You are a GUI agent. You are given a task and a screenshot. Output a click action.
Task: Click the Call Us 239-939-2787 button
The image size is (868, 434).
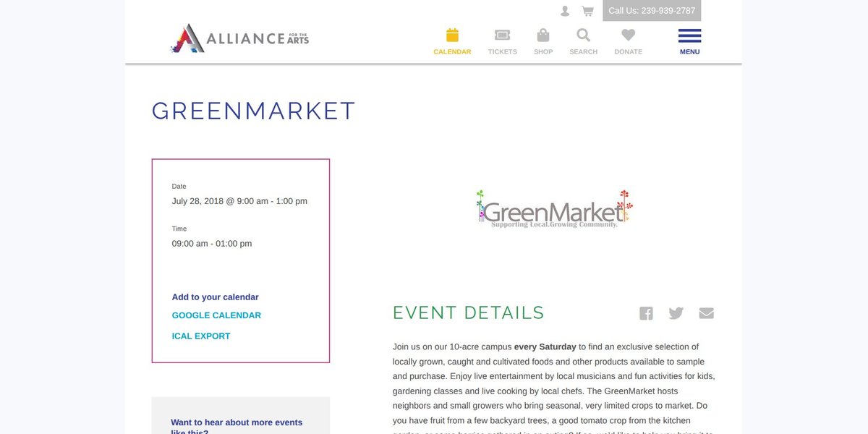652,11
